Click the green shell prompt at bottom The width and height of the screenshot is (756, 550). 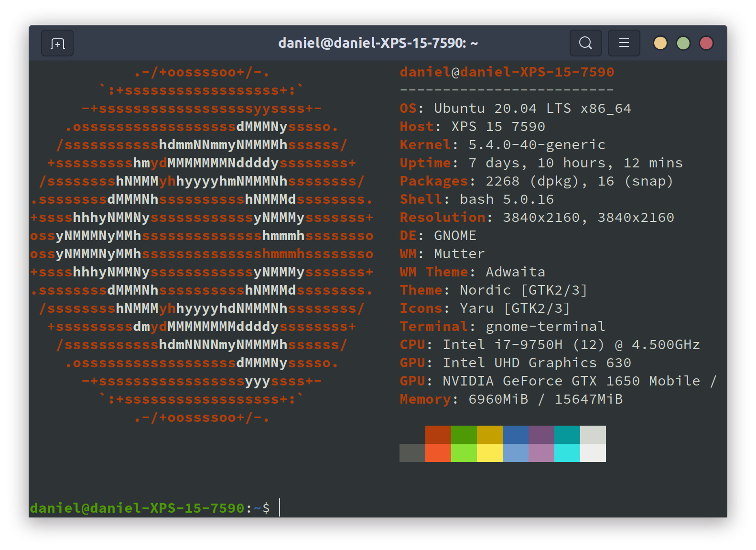[150, 508]
